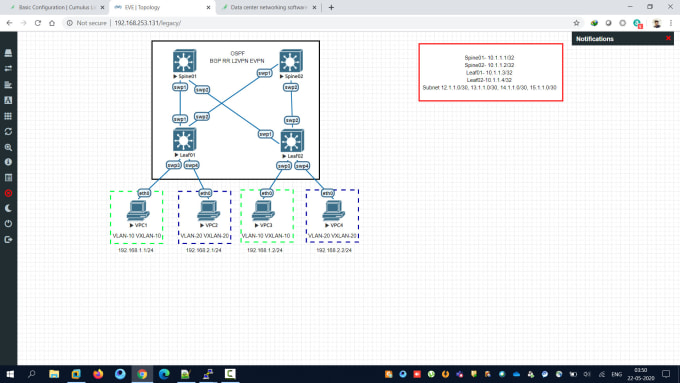
Task: Open Microsoft Edge from the taskbar
Action: click(x=164, y=374)
